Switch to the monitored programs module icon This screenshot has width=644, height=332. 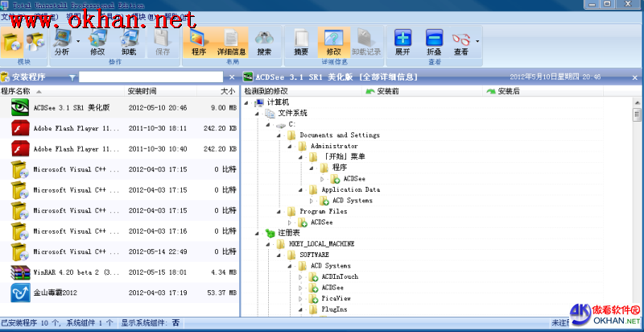(x=35, y=42)
